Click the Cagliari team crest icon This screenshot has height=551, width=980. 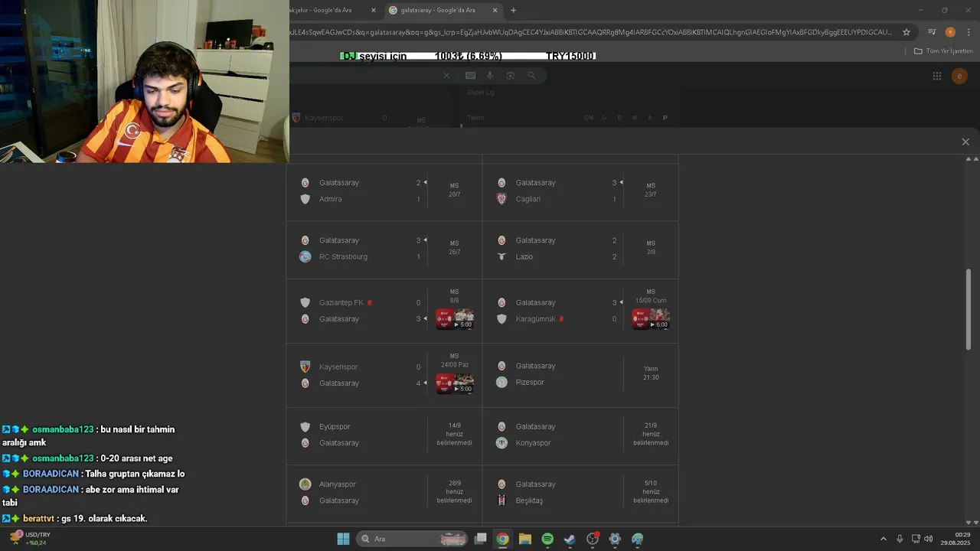click(501, 199)
